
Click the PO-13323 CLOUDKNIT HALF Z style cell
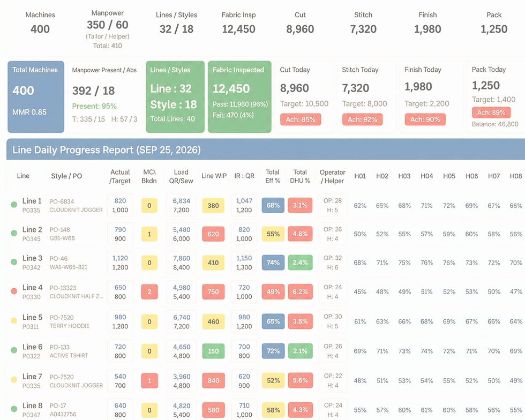point(76,292)
